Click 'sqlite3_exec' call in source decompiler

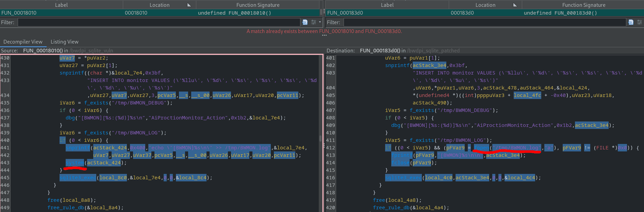tap(78, 178)
